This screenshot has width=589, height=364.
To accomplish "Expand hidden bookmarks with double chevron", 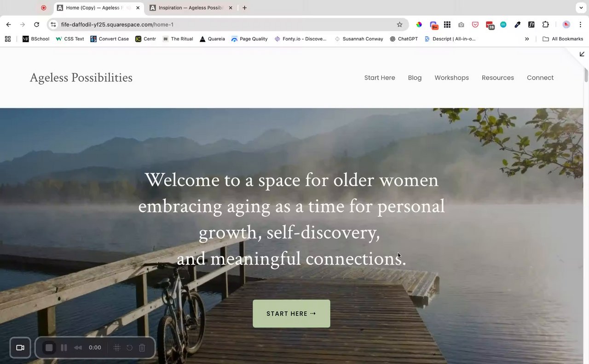I will click(x=527, y=39).
